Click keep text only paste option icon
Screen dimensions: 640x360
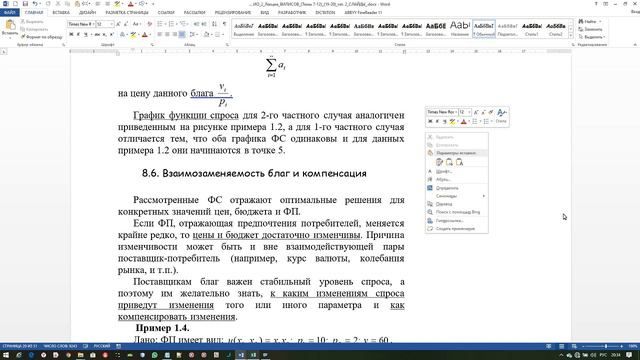pyautogui.click(x=460, y=162)
